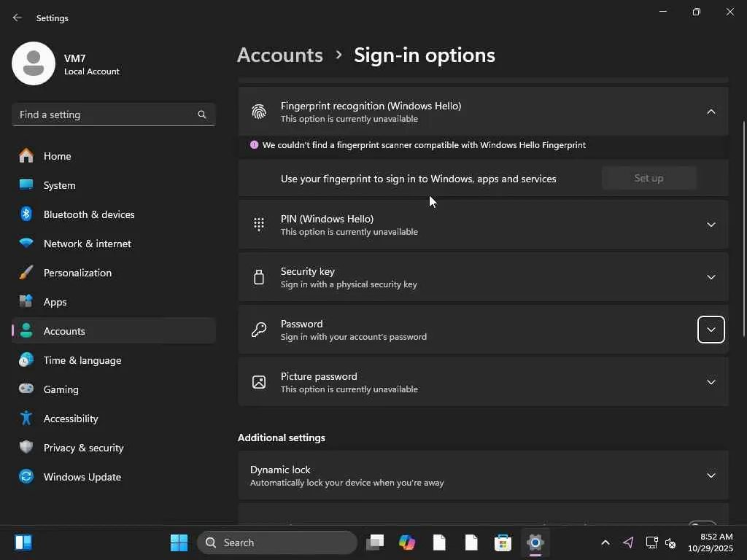Open the widgets icon at taskbar left
This screenshot has height=560, width=747.
coord(23,542)
